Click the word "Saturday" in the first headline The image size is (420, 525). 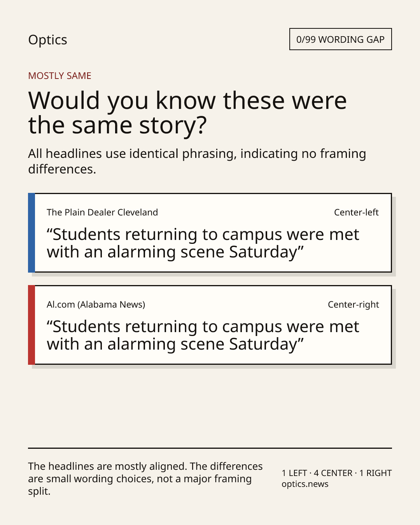tap(263, 252)
